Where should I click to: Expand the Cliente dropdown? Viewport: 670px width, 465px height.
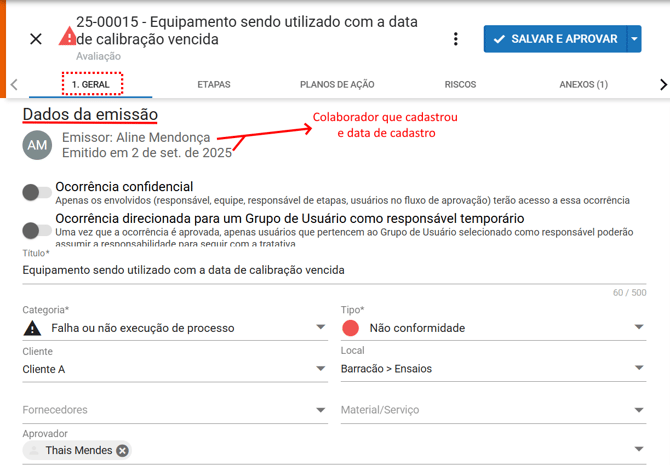pyautogui.click(x=320, y=369)
